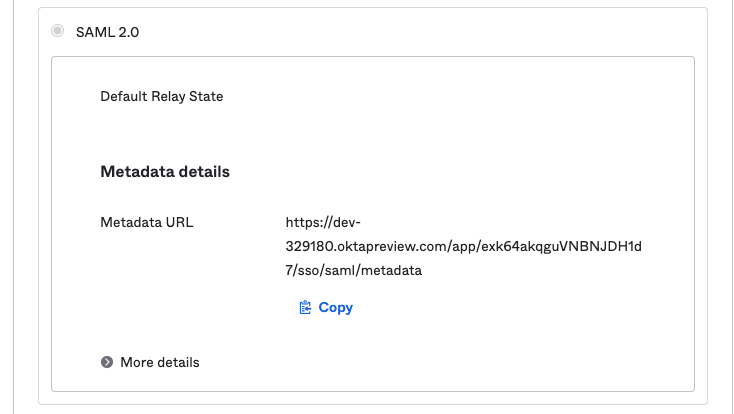
Task: Click the Default Relay State label
Action: (161, 96)
